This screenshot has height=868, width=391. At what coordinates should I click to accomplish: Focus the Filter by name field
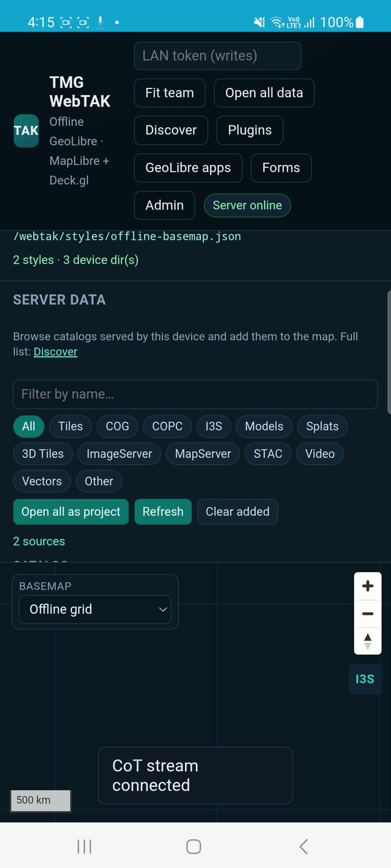(x=195, y=394)
